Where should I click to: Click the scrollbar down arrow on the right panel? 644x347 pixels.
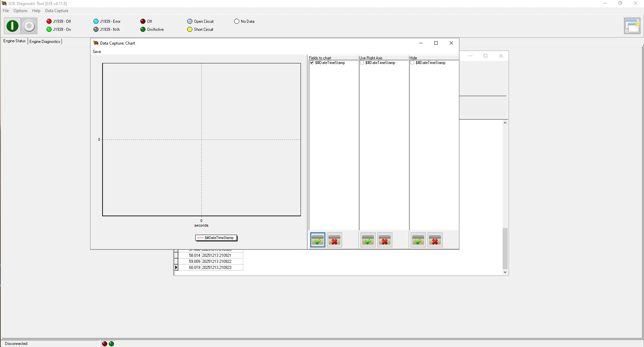(x=505, y=272)
